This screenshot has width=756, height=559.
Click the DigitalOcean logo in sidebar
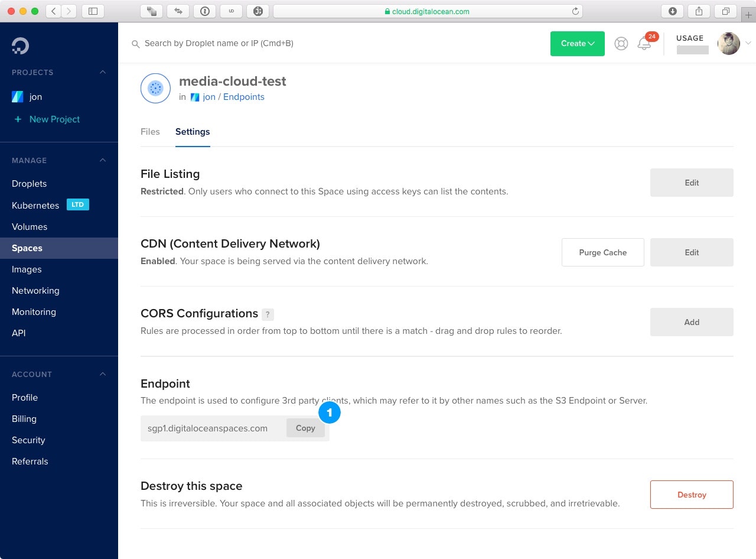click(20, 45)
